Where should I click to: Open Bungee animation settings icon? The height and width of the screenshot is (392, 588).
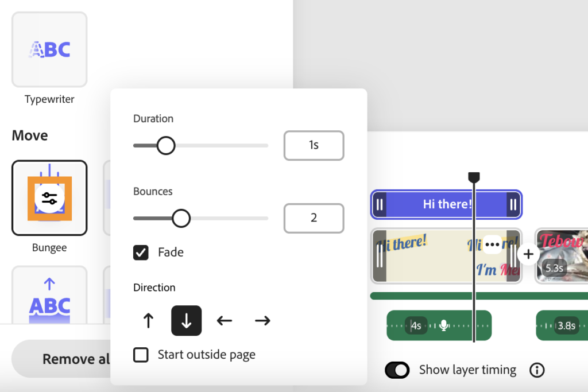(49, 199)
